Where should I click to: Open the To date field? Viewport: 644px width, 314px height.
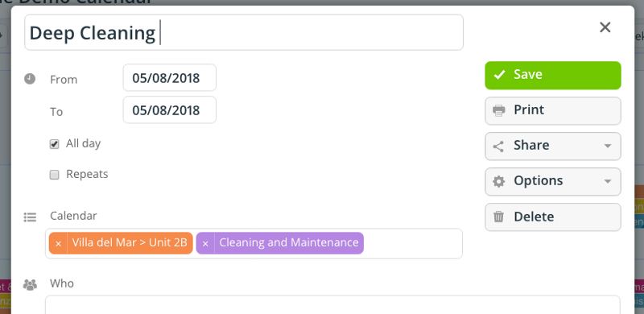tap(170, 110)
